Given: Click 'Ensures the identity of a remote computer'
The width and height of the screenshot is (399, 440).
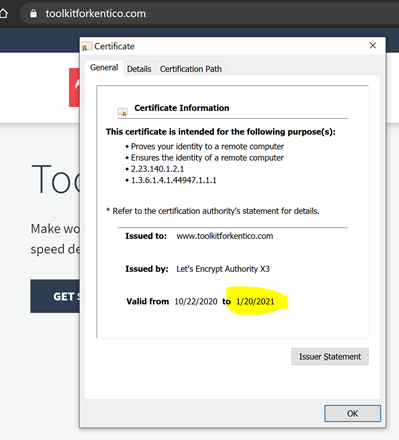Looking at the screenshot, I should point(207,158).
